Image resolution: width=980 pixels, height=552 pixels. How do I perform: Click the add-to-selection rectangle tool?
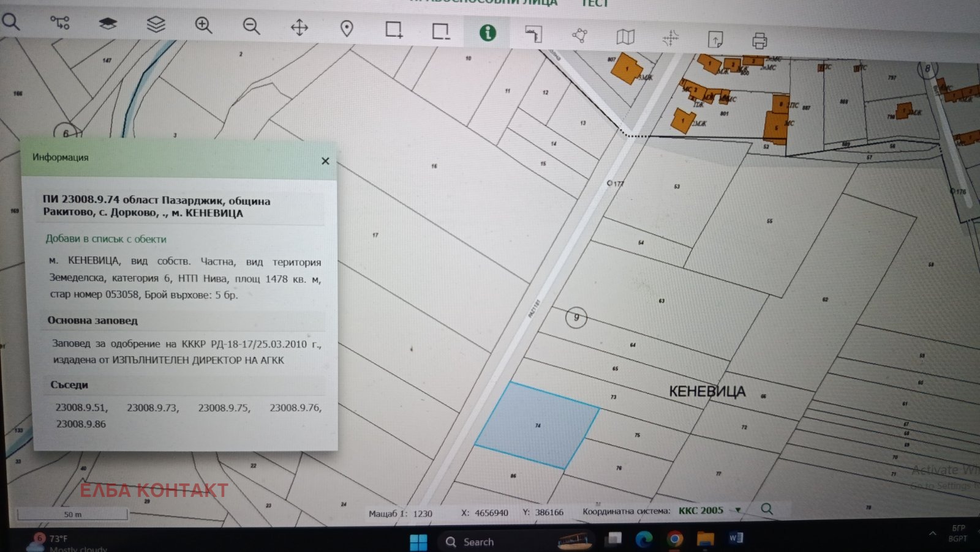tap(394, 30)
